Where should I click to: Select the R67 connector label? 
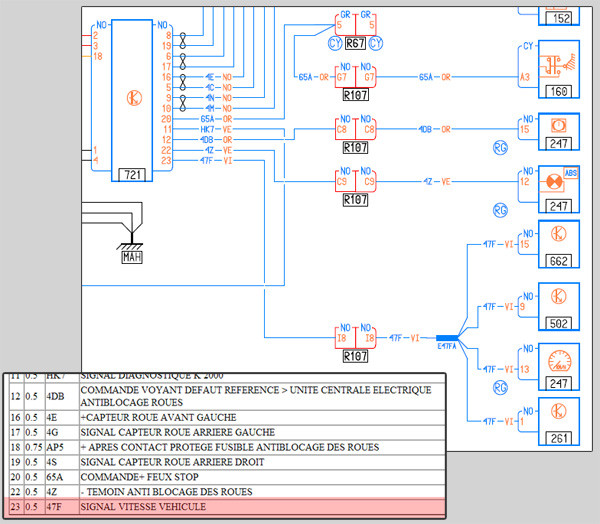[x=355, y=43]
